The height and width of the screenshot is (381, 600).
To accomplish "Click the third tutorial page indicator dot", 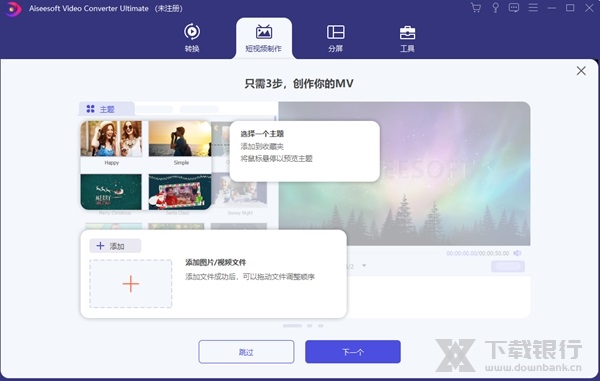I will click(x=321, y=326).
